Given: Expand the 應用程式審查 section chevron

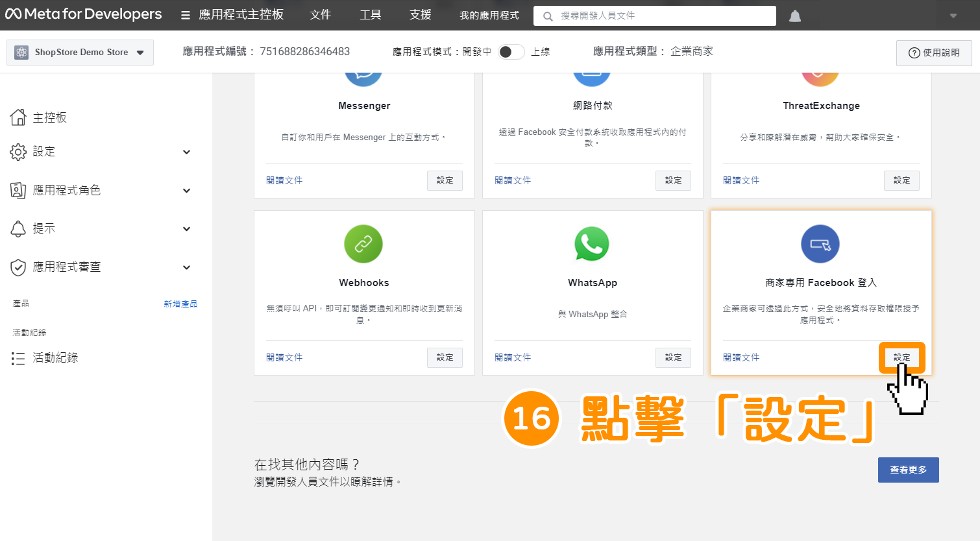Looking at the screenshot, I should [x=187, y=267].
